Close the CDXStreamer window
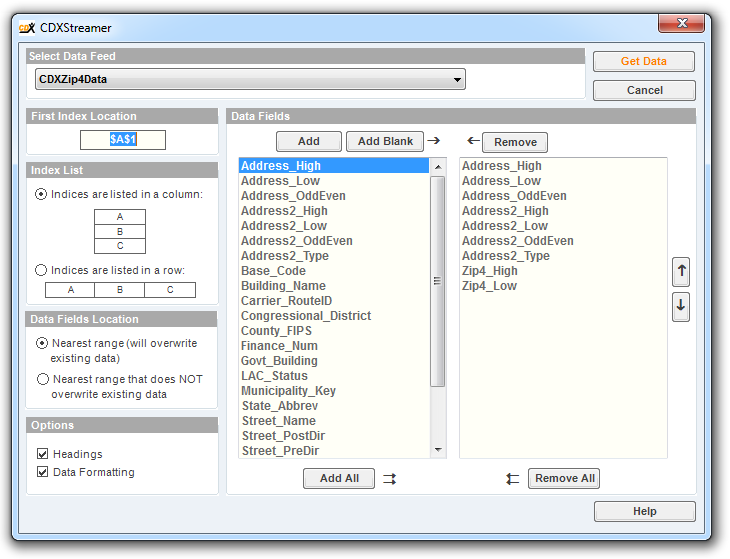This screenshot has height=559, width=730. 682,23
